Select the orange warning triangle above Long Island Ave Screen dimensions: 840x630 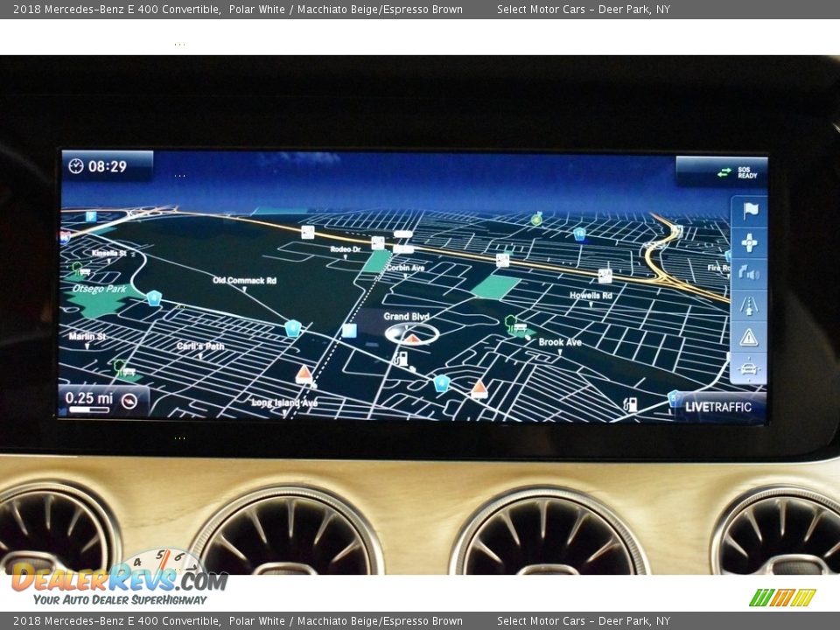coord(304,374)
